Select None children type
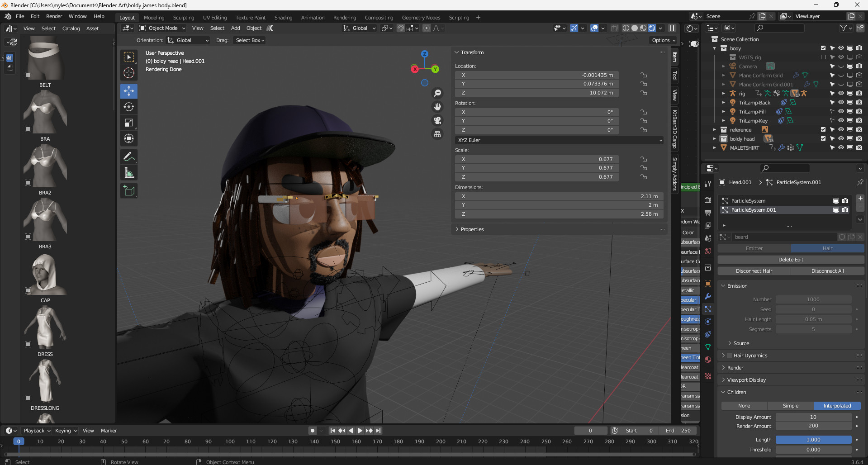The image size is (868, 465). pyautogui.click(x=744, y=406)
